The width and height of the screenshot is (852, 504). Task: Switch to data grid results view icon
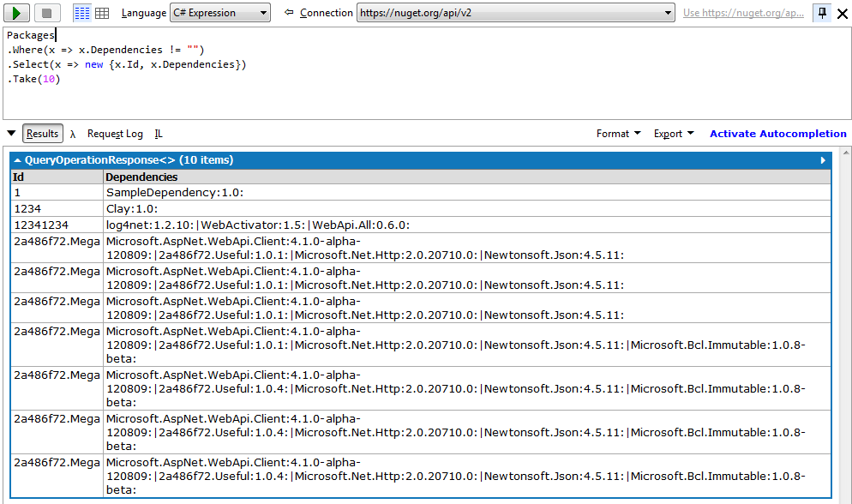(102, 13)
